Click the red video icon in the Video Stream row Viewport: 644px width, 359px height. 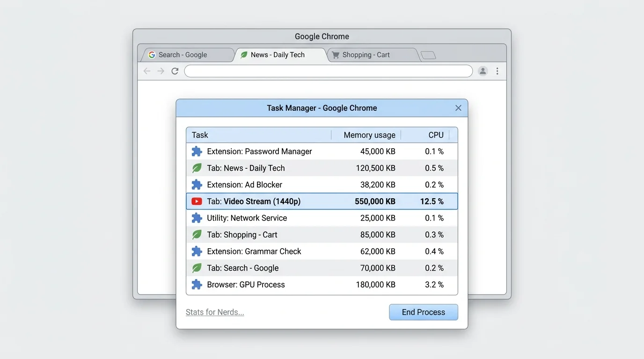(197, 201)
